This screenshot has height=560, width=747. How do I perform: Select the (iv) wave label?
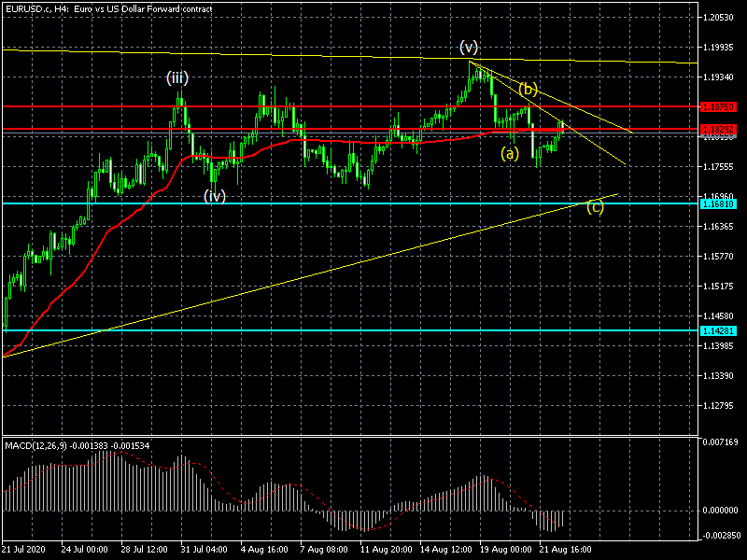coord(216,196)
